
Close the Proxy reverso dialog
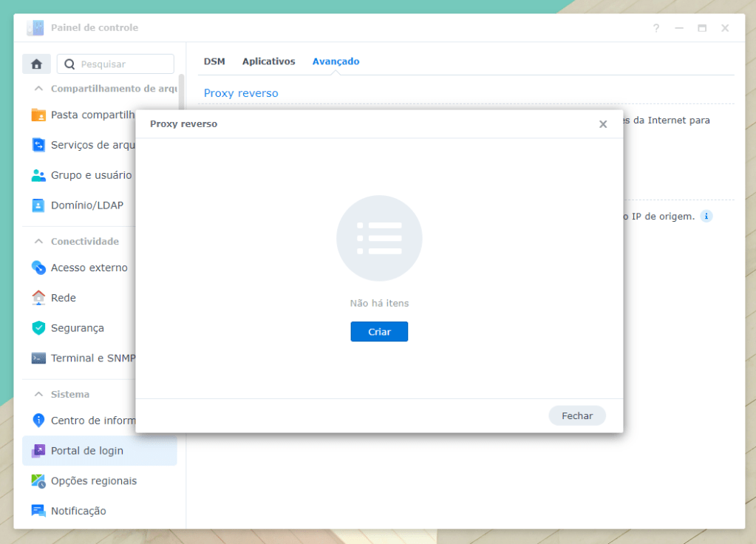pos(603,124)
